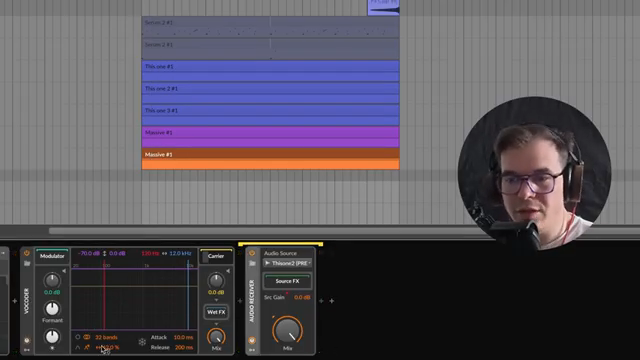
Task: Open the 32 bands selector
Action: pos(106,337)
